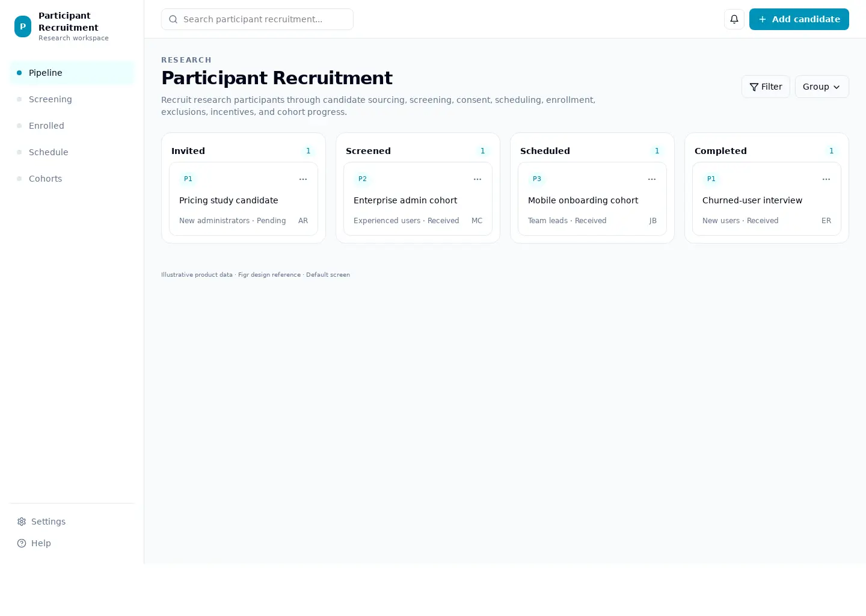Open the Cohorts section

pos(72,179)
